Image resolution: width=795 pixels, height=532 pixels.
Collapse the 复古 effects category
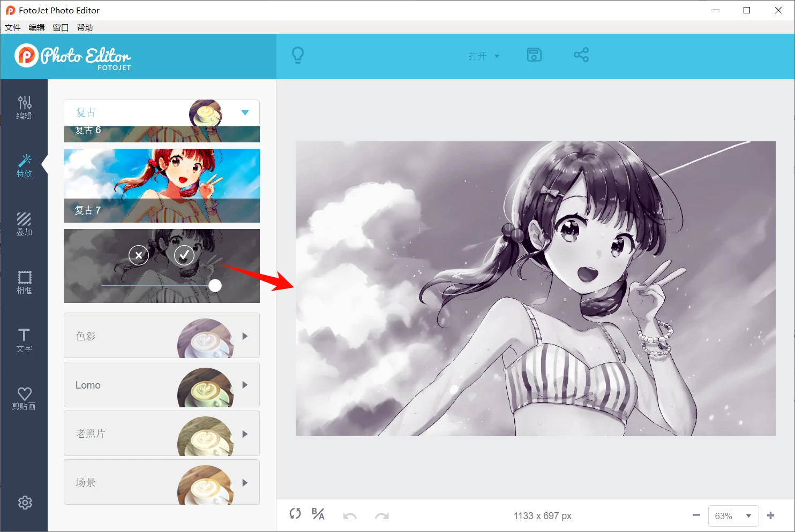162,113
